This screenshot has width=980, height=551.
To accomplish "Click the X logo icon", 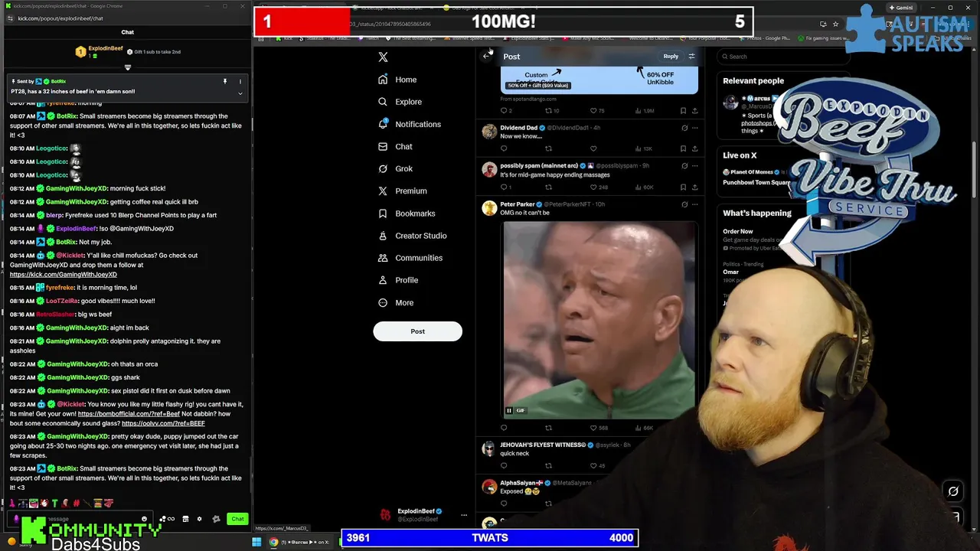I will pos(383,57).
